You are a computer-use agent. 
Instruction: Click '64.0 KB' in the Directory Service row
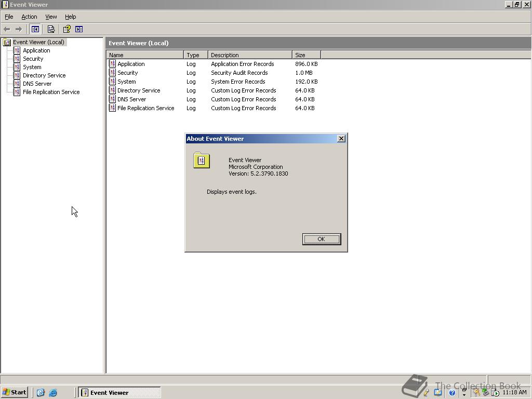pyautogui.click(x=304, y=90)
